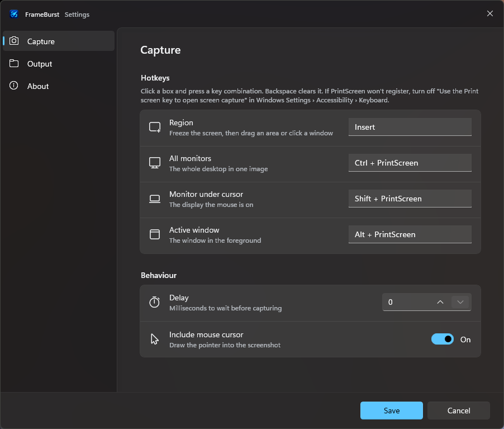
Task: Click the Active window icon
Action: pyautogui.click(x=155, y=234)
